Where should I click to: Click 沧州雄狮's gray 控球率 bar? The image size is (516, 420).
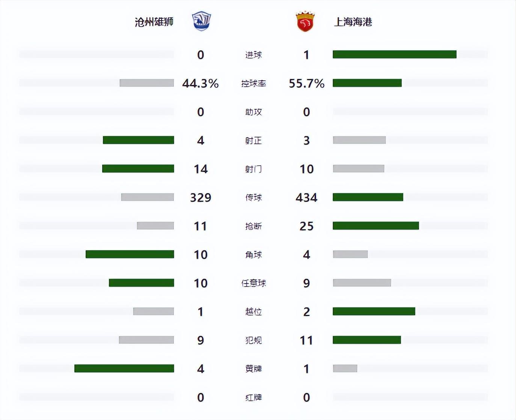[x=146, y=83]
